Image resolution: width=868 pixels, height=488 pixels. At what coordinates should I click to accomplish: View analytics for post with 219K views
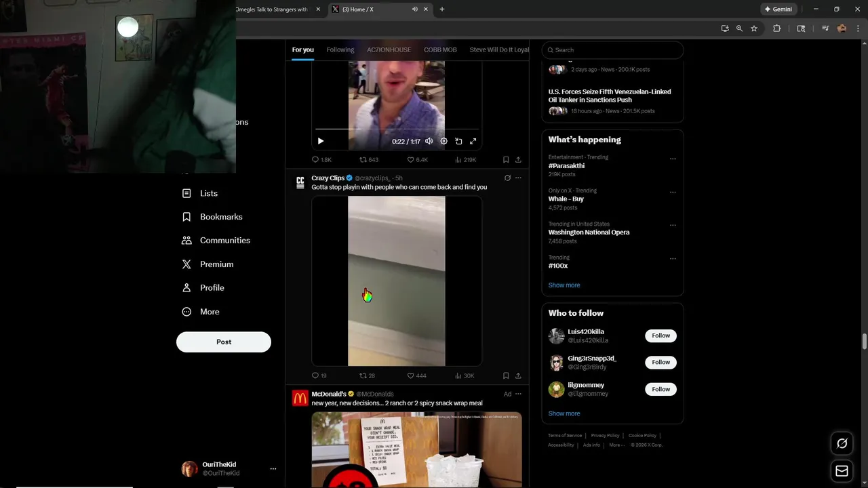click(x=465, y=160)
